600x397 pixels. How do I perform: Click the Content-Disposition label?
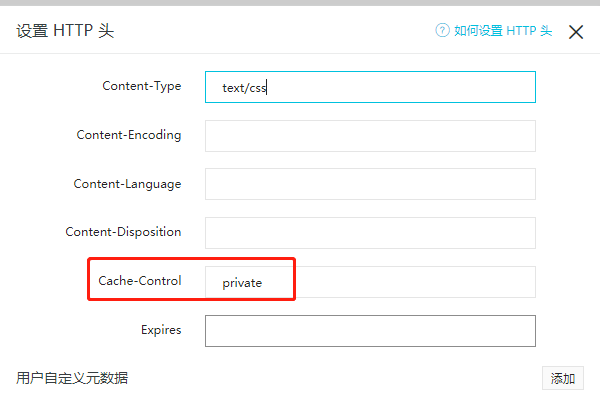click(x=123, y=232)
